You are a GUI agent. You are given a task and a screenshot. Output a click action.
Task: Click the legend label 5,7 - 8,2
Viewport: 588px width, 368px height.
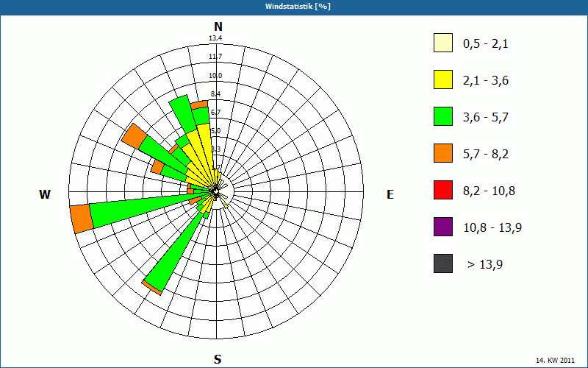[486, 155]
